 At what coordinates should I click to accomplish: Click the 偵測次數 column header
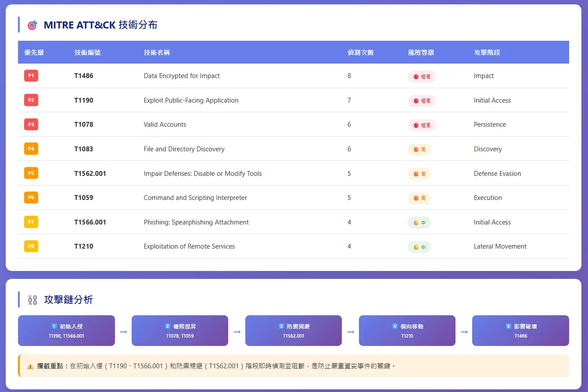pos(361,52)
